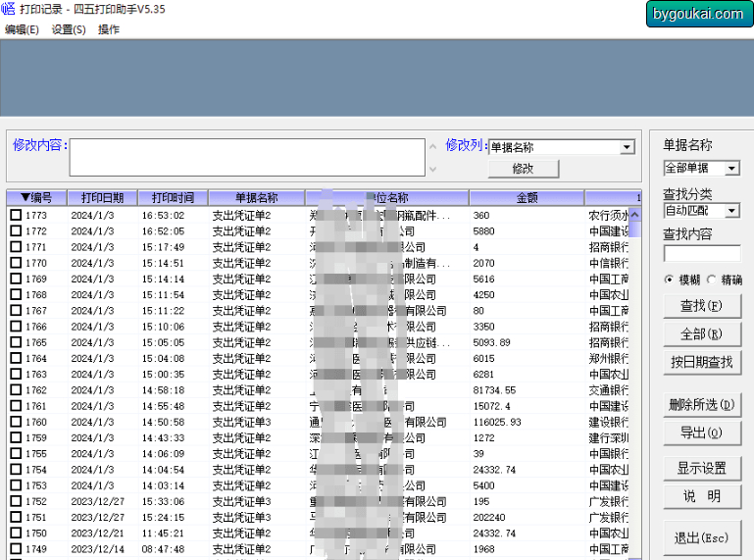
Task: Check the box for record 1771
Action: point(16,246)
